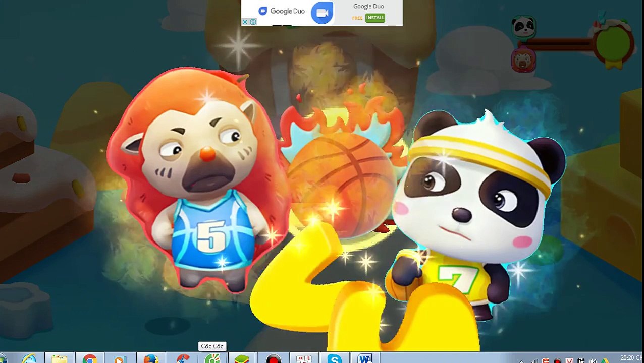Click the green medal badge icon
Image resolution: width=644 pixels, height=363 pixels.
(613, 44)
